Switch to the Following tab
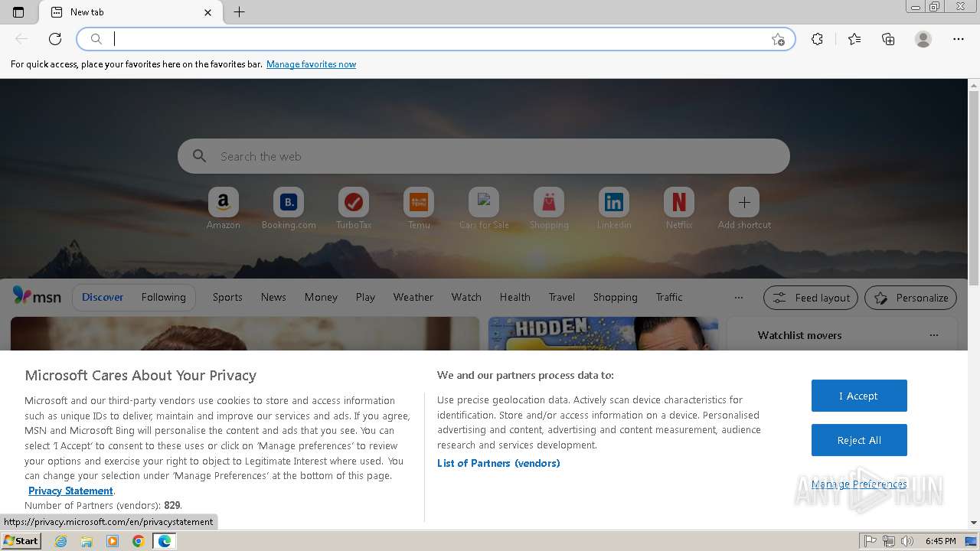The width and height of the screenshot is (980, 551). [163, 297]
